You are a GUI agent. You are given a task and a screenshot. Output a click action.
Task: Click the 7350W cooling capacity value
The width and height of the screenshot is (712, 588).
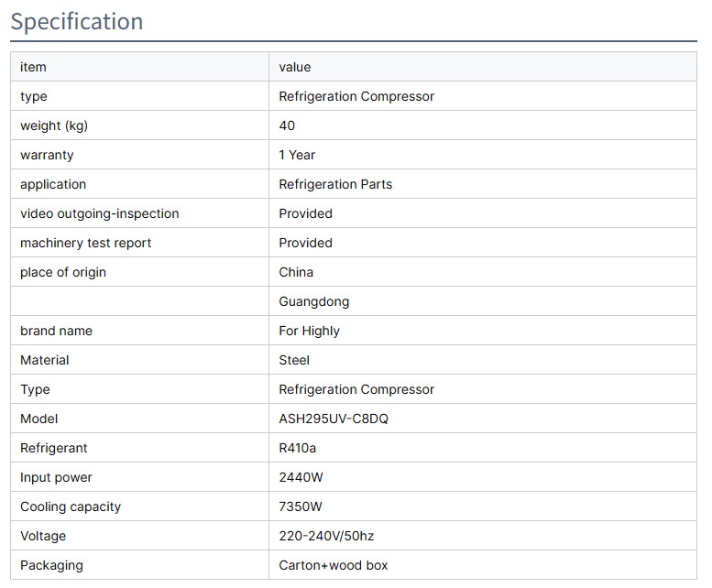tap(301, 506)
